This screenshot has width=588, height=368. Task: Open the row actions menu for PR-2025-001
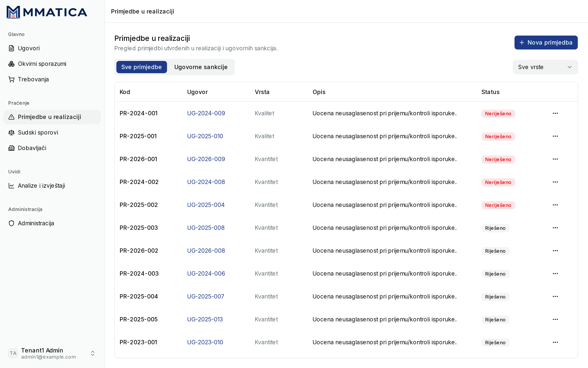[555, 136]
